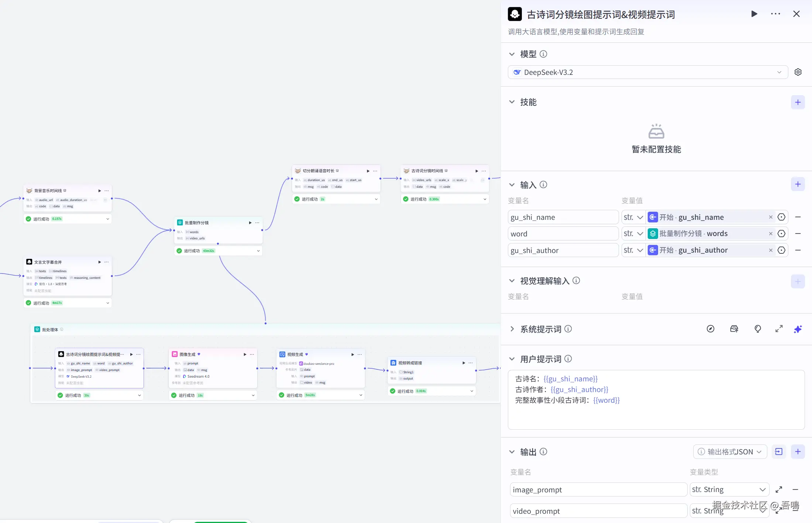Open the prompt library icon in system prompt row
The image size is (812, 523).
coord(734,329)
